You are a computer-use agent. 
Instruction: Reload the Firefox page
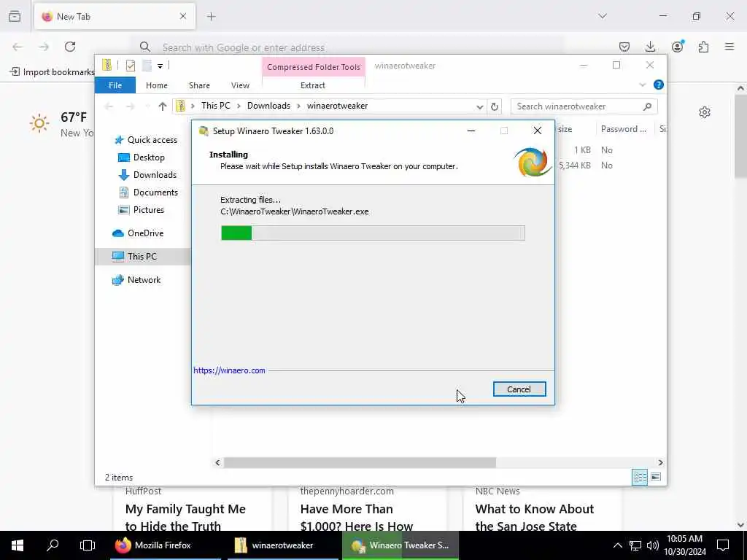[70, 47]
